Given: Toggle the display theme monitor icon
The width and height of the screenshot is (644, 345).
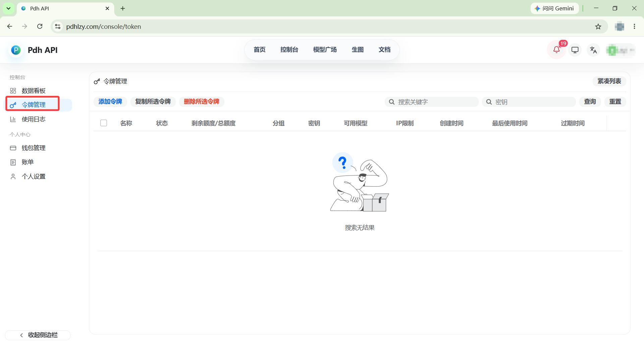Looking at the screenshot, I should point(575,50).
